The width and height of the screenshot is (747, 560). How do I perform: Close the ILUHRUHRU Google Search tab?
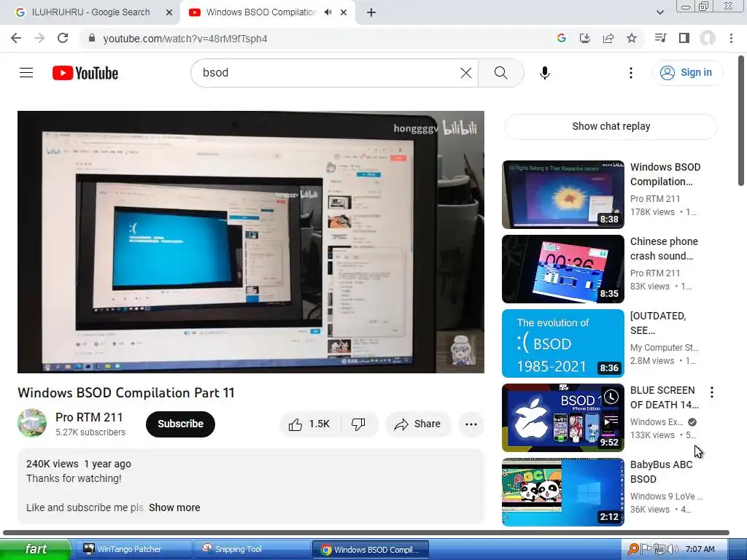(x=169, y=12)
